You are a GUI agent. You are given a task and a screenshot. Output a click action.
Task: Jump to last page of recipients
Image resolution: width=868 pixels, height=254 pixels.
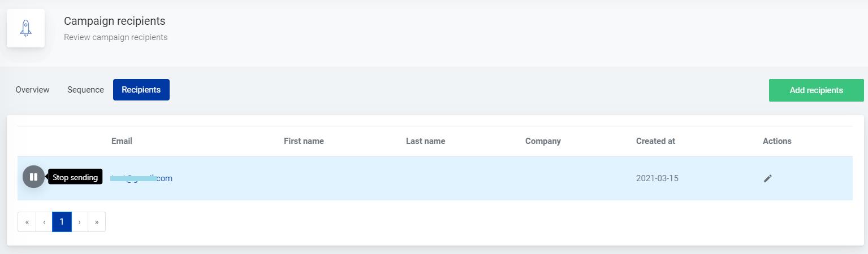pos(97,222)
